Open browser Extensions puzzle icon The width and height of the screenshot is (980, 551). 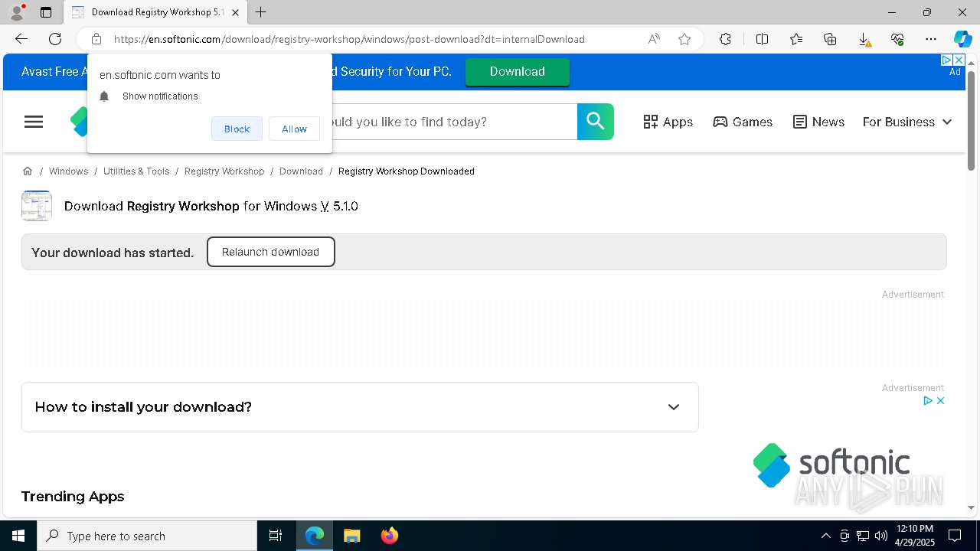tap(725, 39)
